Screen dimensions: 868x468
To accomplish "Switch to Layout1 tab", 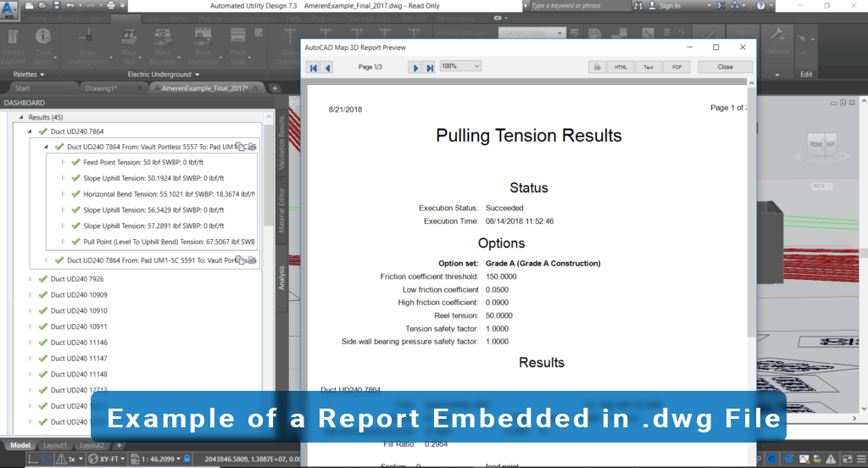I will pyautogui.click(x=55, y=445).
